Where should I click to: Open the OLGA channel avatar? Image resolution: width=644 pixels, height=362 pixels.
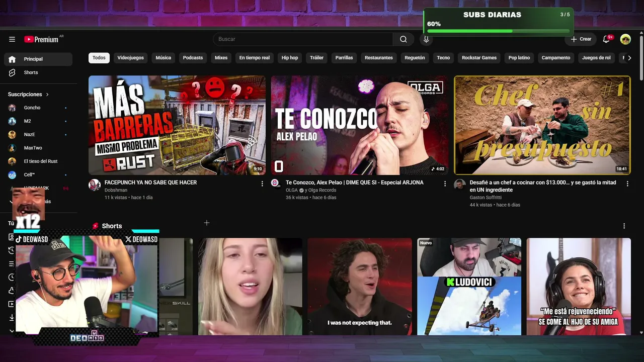coord(275,183)
